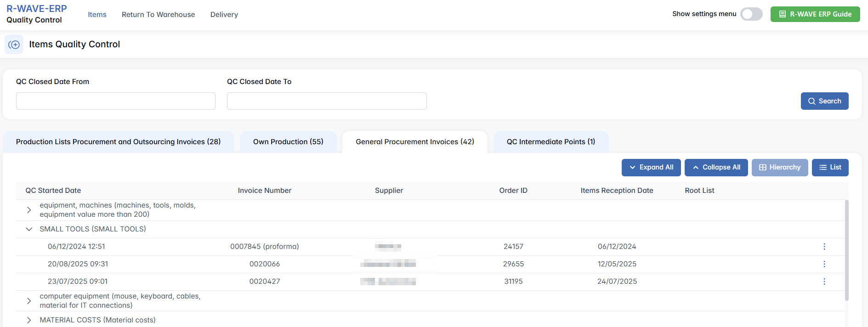868x327 pixels.
Task: Click the sidebar expand icon beside Items Quality Control
Action: [x=14, y=45]
